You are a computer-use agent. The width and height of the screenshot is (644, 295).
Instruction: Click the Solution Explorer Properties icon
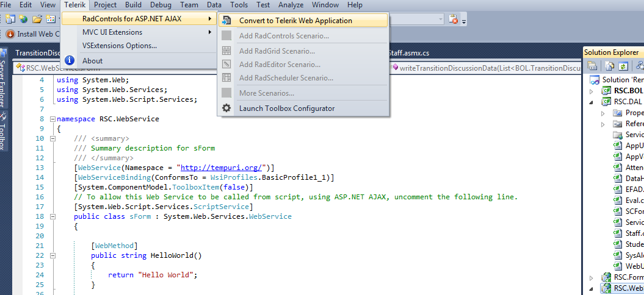pos(592,66)
